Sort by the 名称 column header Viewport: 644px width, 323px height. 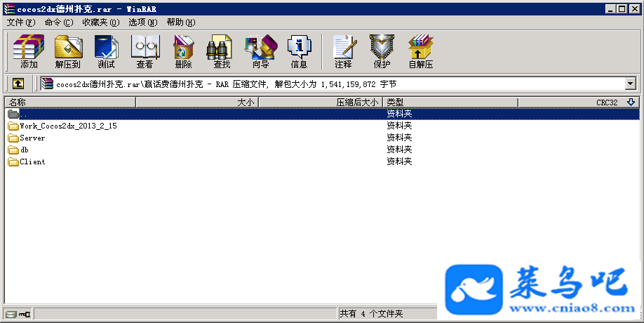[70, 103]
